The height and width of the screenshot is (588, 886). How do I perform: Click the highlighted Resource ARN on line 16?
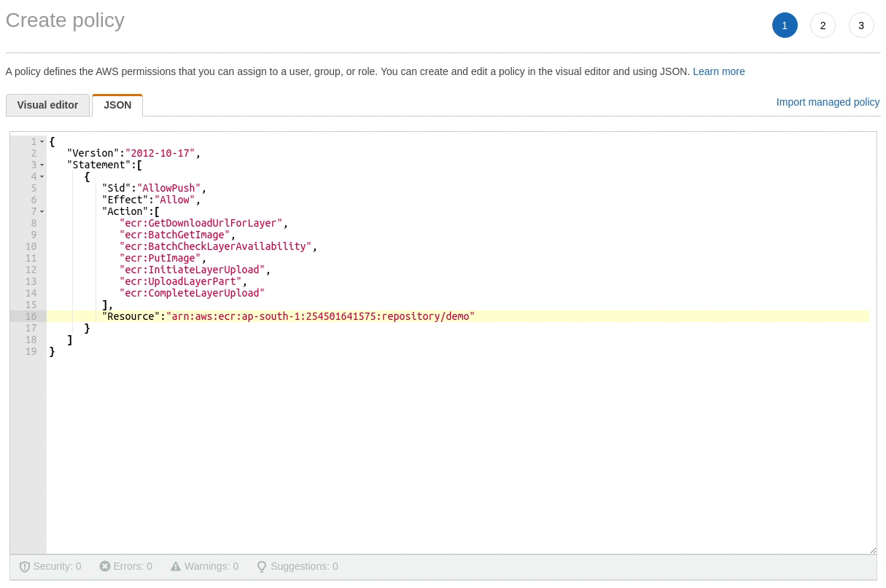coord(320,316)
